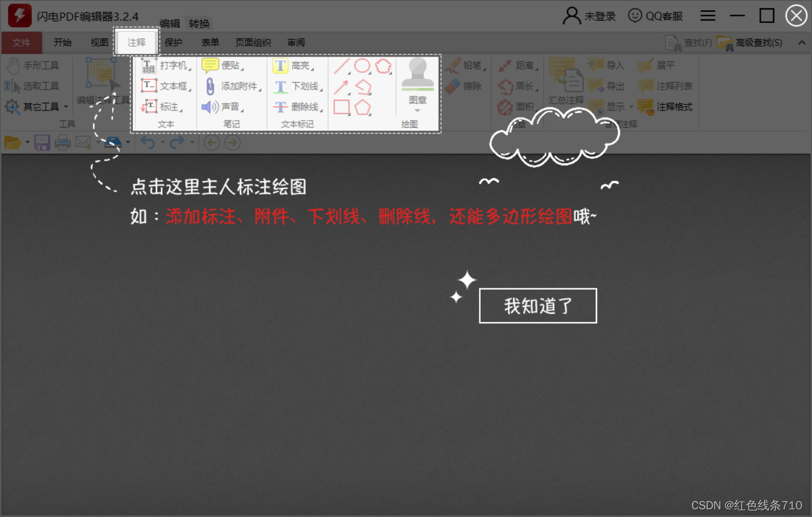Click the 转换 mode tab
Image resolution: width=812 pixels, height=517 pixels.
(199, 24)
